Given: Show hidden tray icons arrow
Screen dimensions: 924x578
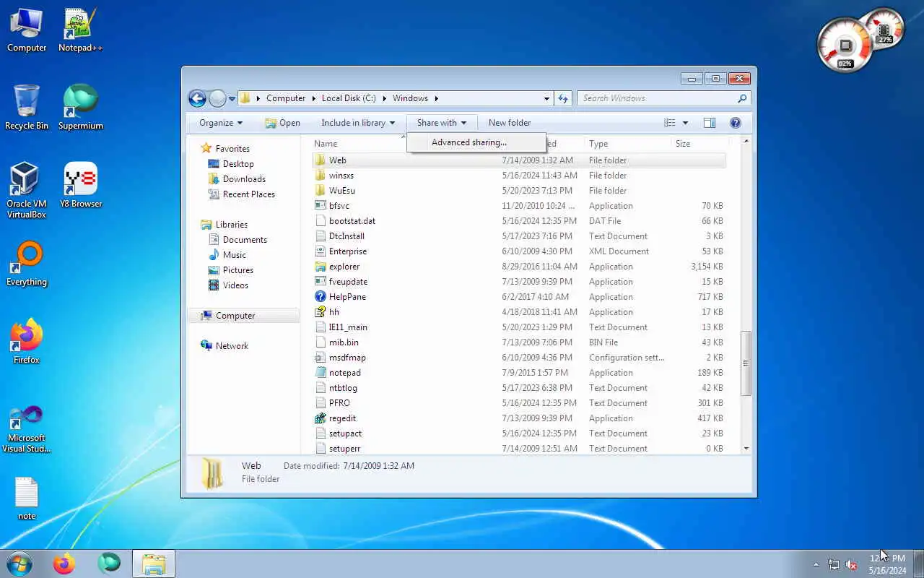Looking at the screenshot, I should pyautogui.click(x=816, y=564).
